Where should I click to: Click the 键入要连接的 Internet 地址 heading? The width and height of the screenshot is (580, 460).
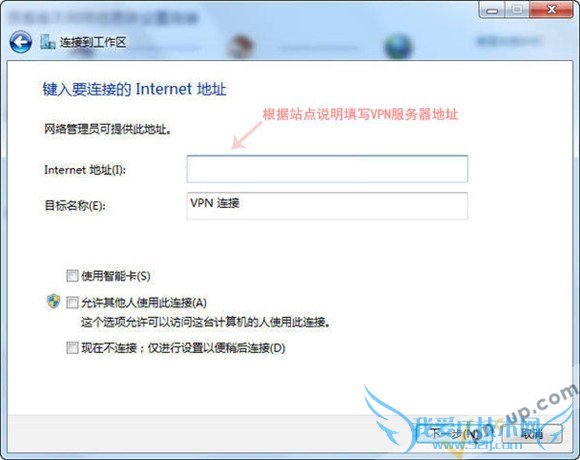[134, 89]
